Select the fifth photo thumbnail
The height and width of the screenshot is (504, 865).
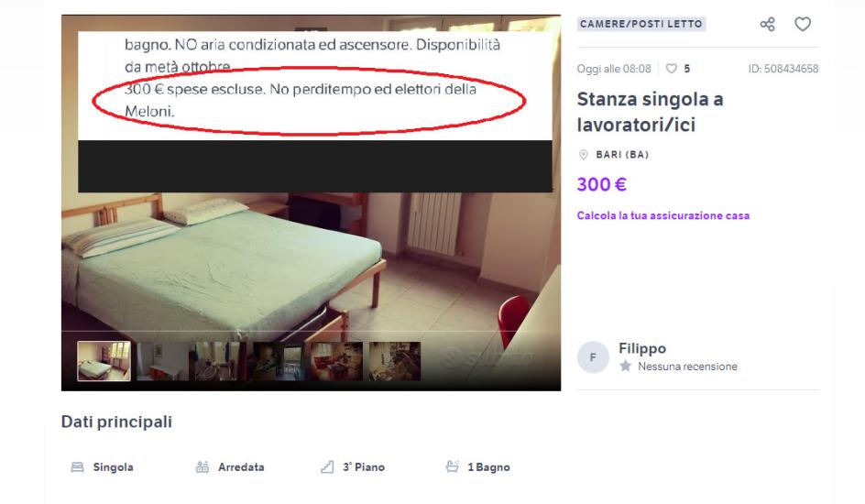point(336,361)
